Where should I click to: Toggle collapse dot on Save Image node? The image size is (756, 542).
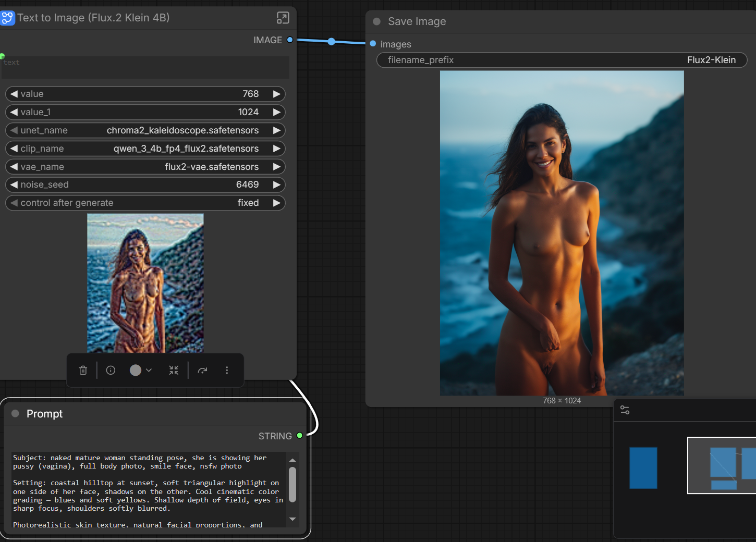click(x=376, y=21)
